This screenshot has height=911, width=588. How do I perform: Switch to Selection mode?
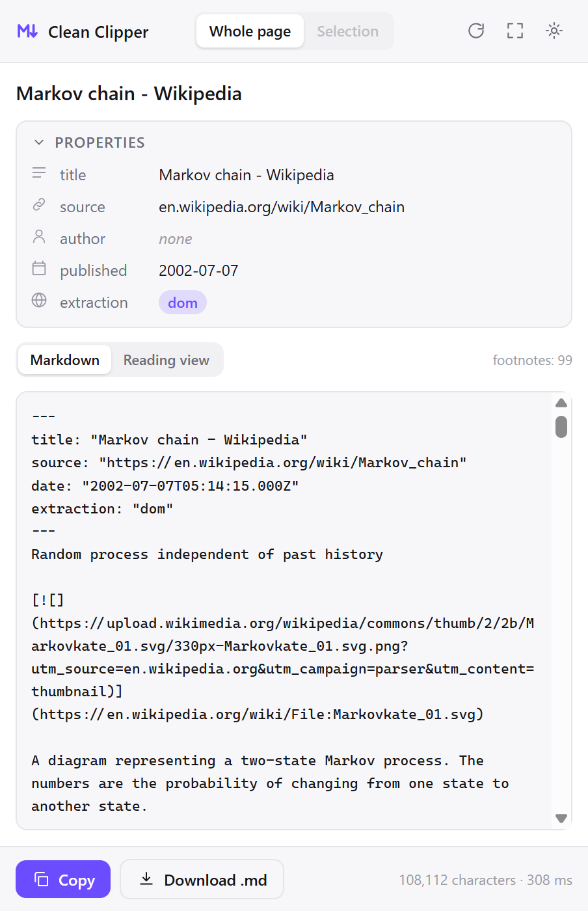point(347,31)
